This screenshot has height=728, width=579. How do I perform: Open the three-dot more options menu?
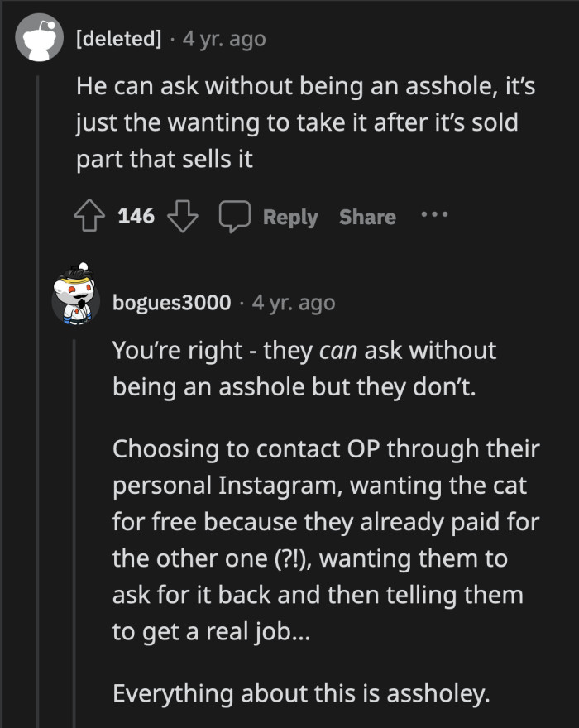click(433, 215)
